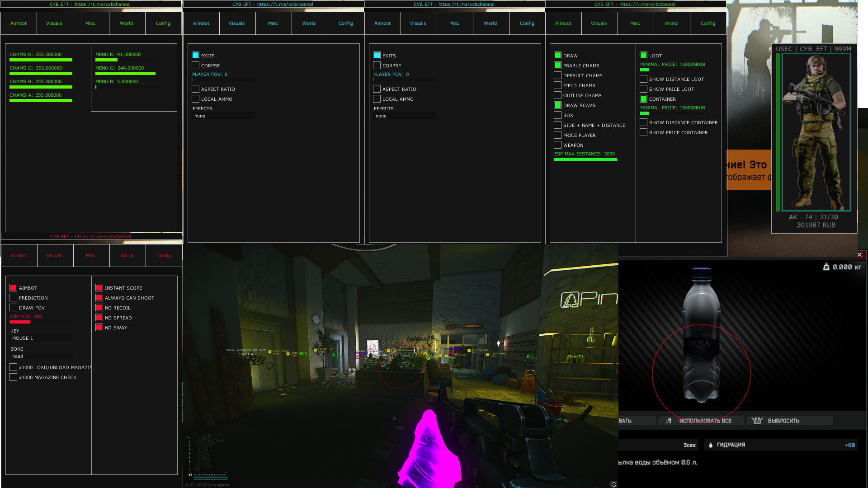Click the water droplet icon beside ГИДРАЦИЯ

pos(711,445)
